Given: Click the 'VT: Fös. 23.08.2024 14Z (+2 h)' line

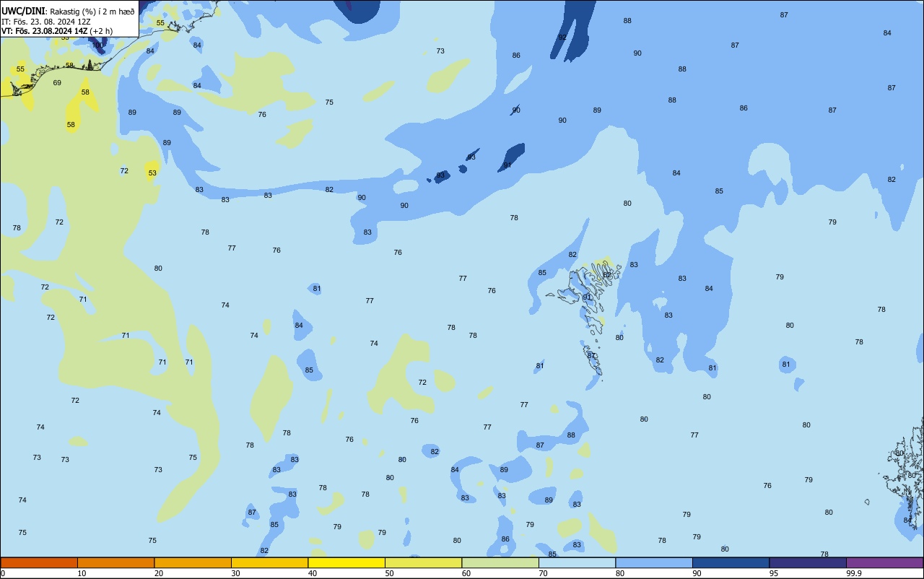Looking at the screenshot, I should click(57, 31).
